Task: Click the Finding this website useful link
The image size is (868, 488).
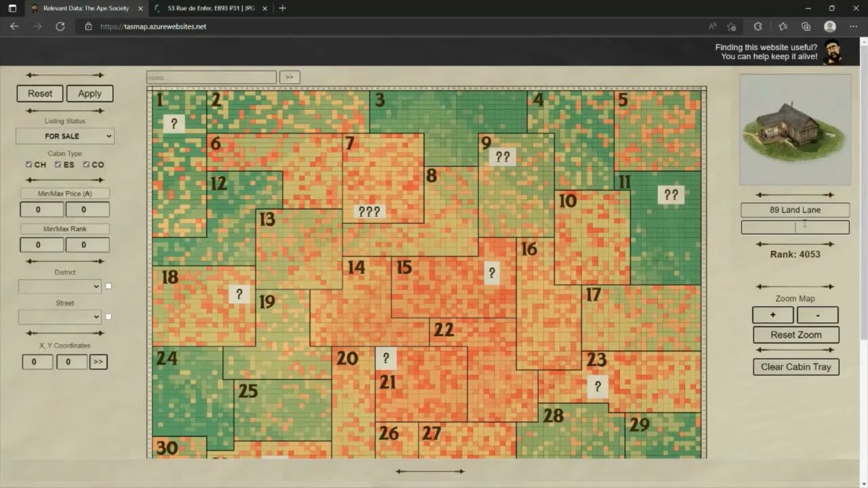Action: [766, 52]
